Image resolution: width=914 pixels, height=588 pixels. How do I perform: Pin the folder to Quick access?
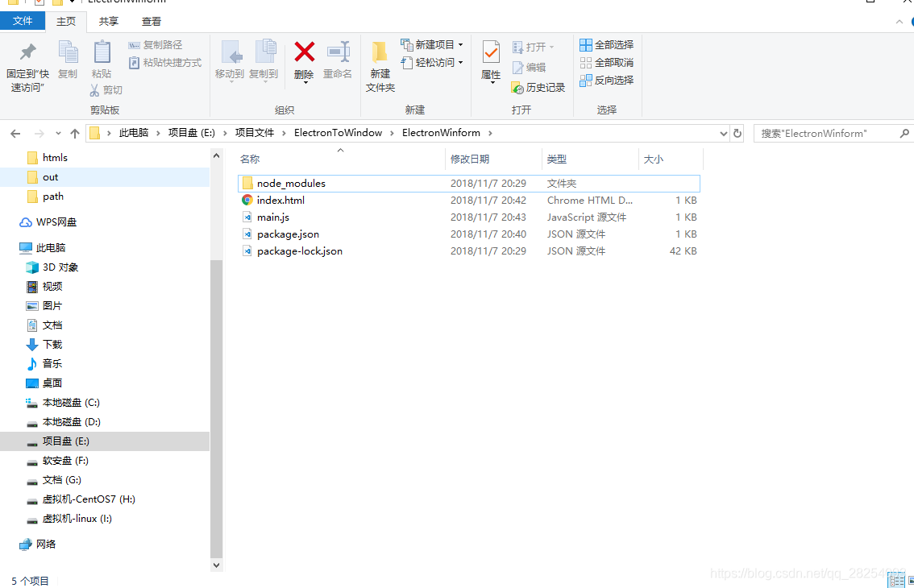click(x=27, y=66)
